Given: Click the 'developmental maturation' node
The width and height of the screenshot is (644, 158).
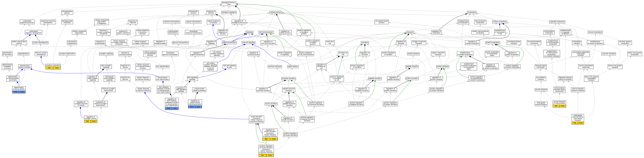Looking at the screenshot, I should tap(67, 22).
